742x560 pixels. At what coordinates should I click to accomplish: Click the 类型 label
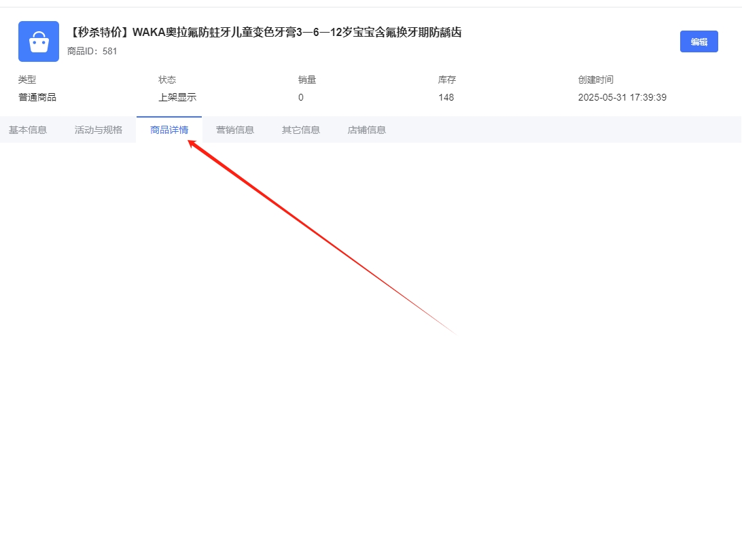click(x=27, y=80)
